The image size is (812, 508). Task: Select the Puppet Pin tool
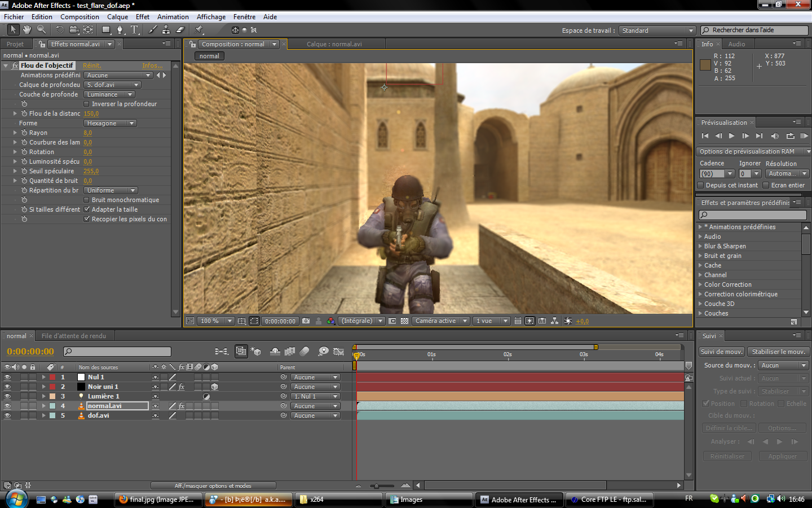pyautogui.click(x=199, y=30)
